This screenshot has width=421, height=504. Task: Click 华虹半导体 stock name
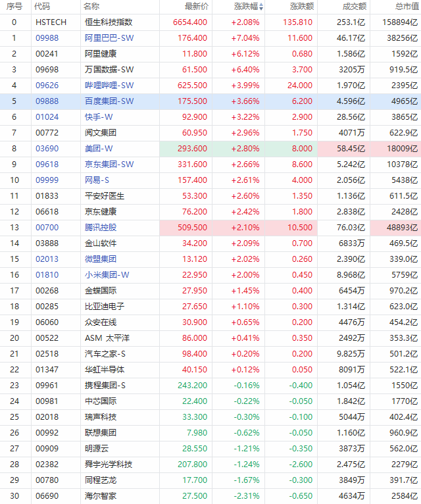(105, 369)
